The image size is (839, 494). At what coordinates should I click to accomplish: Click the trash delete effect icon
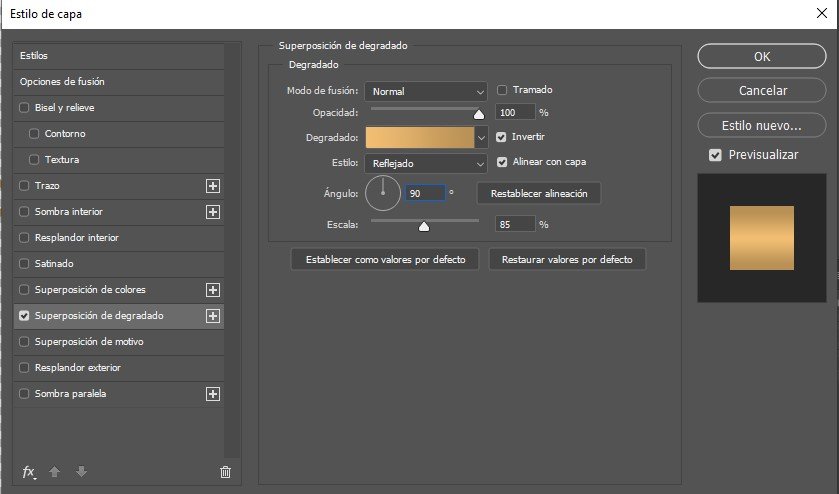coord(225,472)
